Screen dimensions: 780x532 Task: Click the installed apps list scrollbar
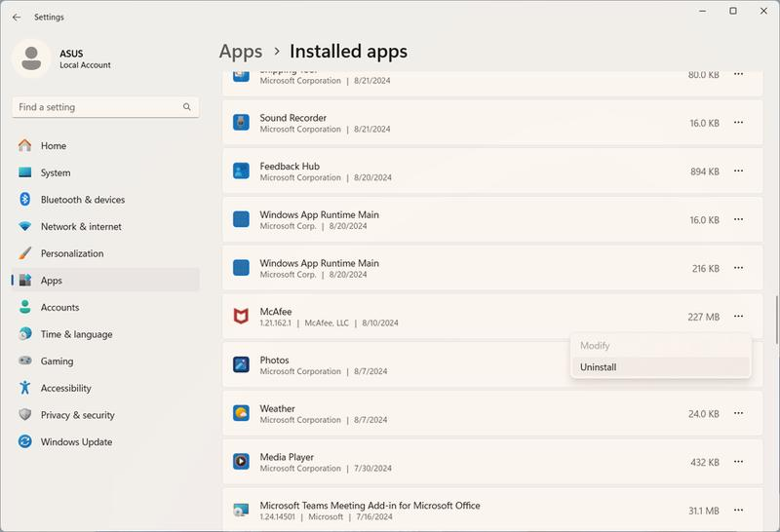tap(776, 320)
